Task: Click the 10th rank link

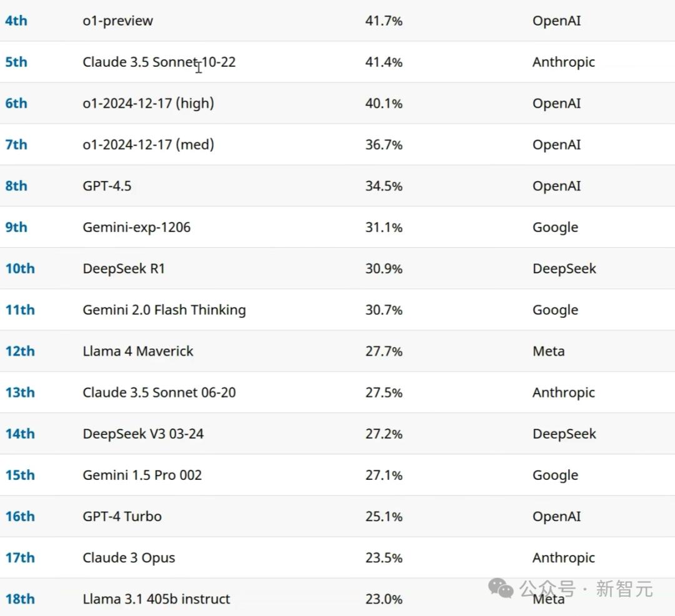Action: [20, 269]
